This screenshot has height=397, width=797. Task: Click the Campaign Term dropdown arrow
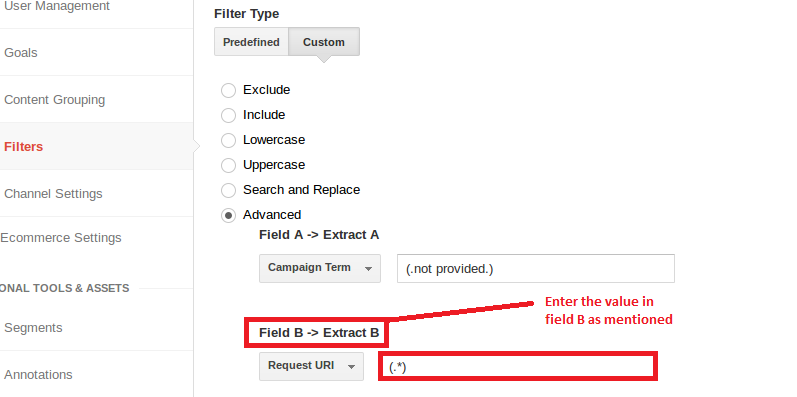[369, 269]
